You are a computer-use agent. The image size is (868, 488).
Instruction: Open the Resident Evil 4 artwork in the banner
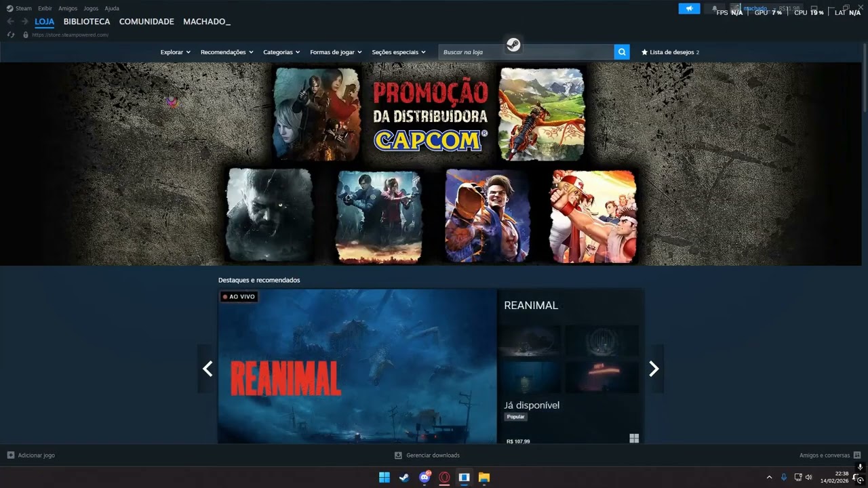tap(317, 114)
